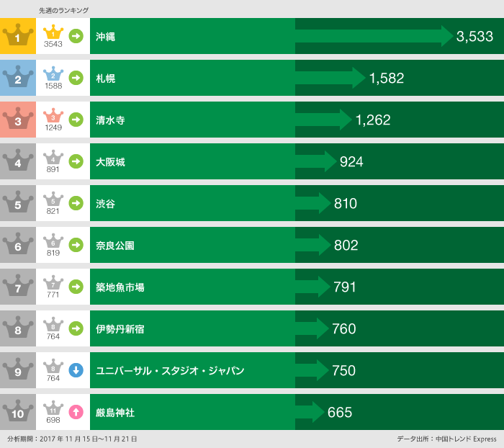Click the gray rank 10 crown
Viewport: 504px width, 448px height.
tap(18, 412)
